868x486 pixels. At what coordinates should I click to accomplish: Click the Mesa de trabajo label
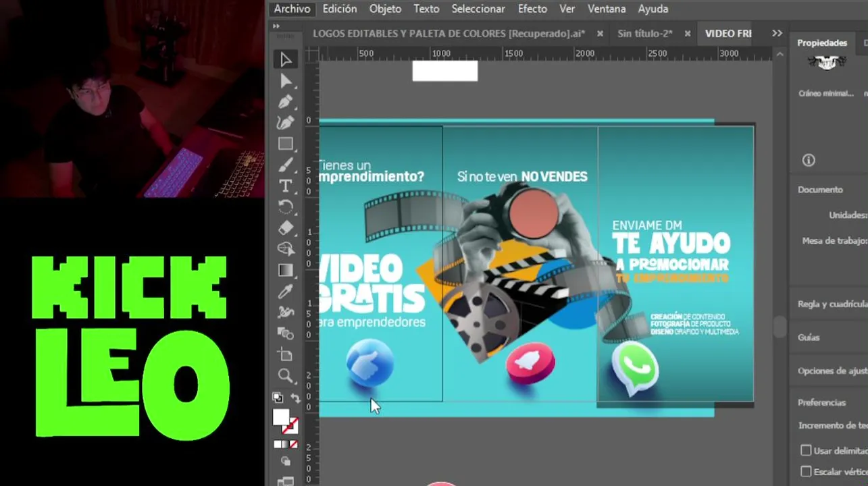coord(835,240)
